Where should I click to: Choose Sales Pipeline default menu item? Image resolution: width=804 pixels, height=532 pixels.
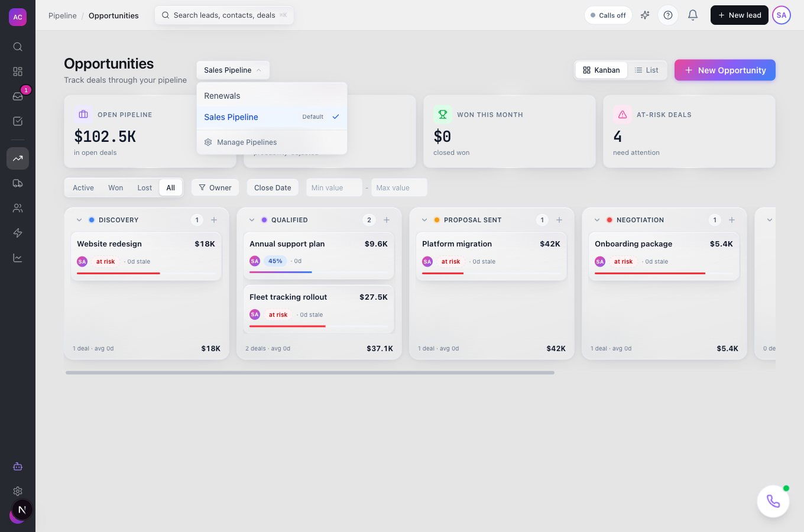272,117
